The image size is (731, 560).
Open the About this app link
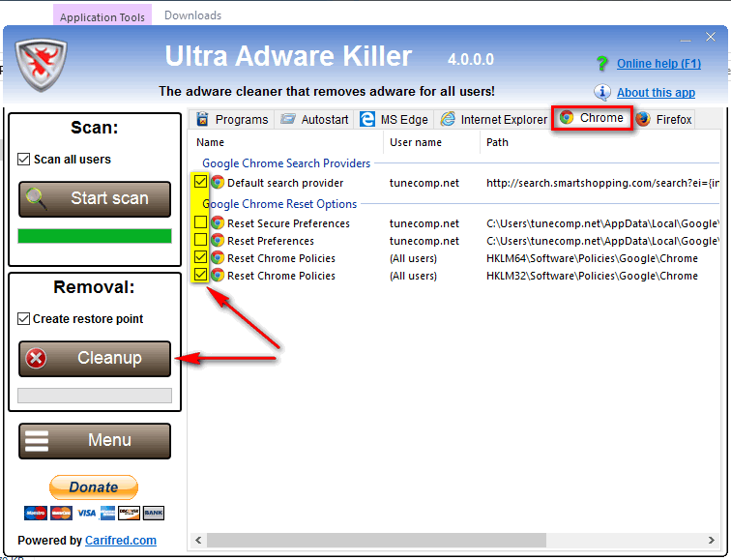pyautogui.click(x=656, y=92)
